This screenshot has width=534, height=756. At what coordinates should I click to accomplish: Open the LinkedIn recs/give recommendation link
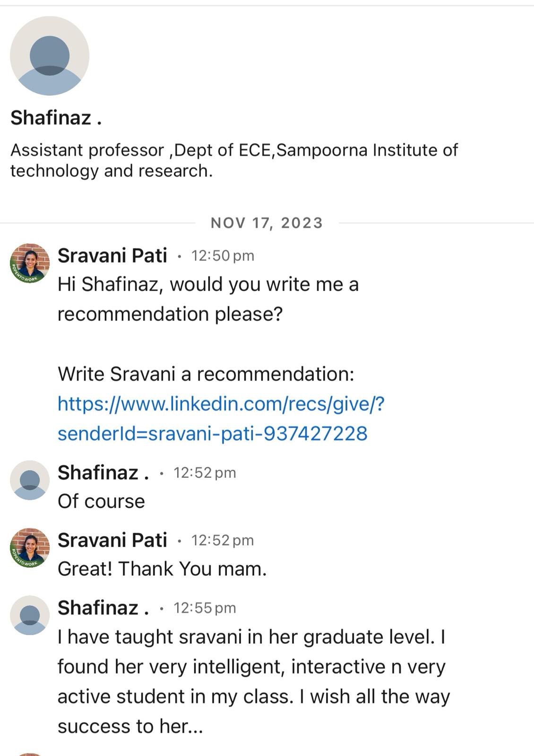[221, 419]
